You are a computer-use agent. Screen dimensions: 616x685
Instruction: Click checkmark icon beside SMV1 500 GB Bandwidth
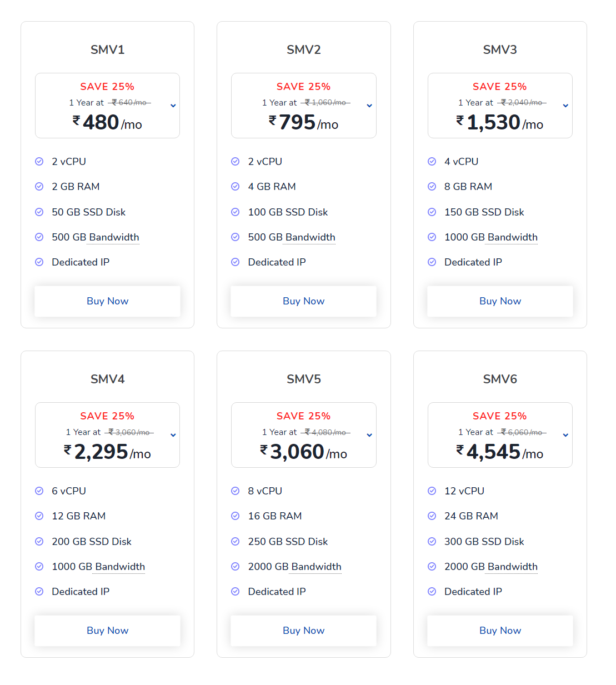click(39, 237)
